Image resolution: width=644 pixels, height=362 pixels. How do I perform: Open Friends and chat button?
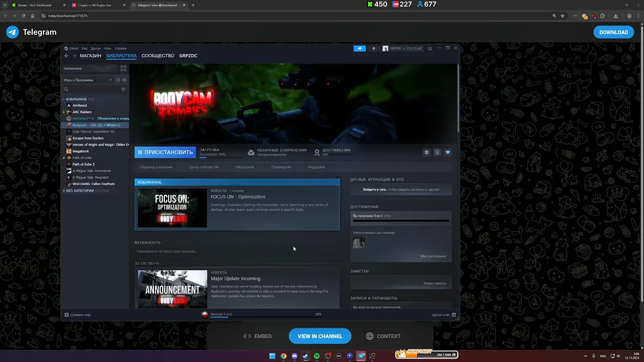444,315
